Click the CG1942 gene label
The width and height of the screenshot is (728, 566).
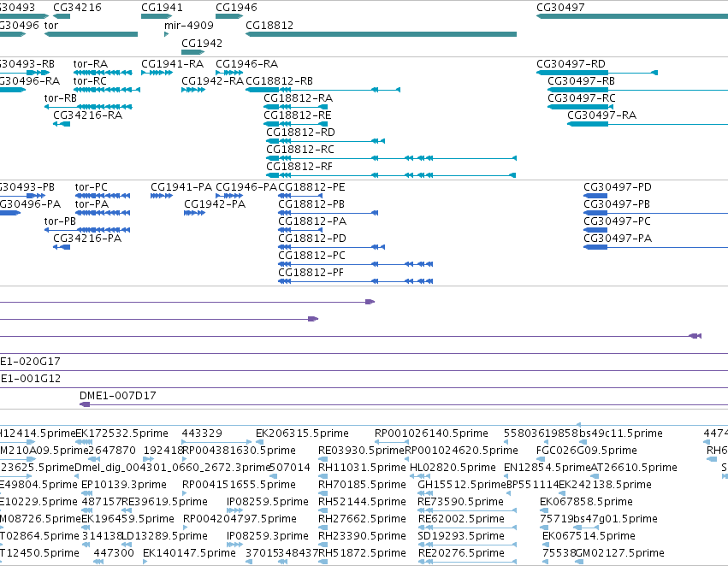tap(202, 43)
